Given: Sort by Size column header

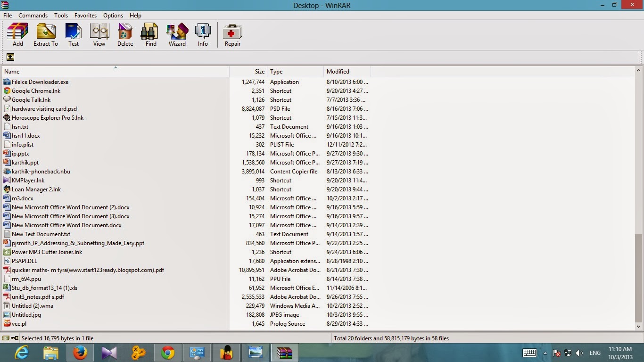Looking at the screenshot, I should [x=248, y=72].
